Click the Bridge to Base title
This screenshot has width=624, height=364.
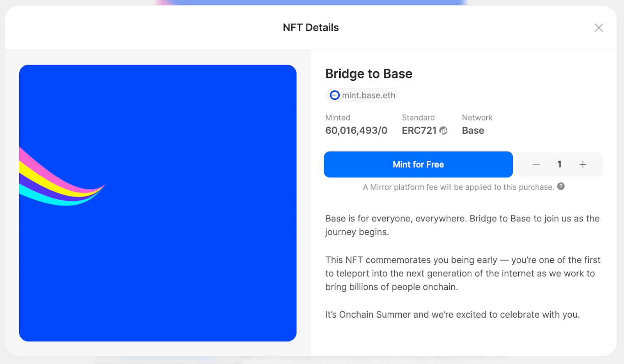coord(369,74)
